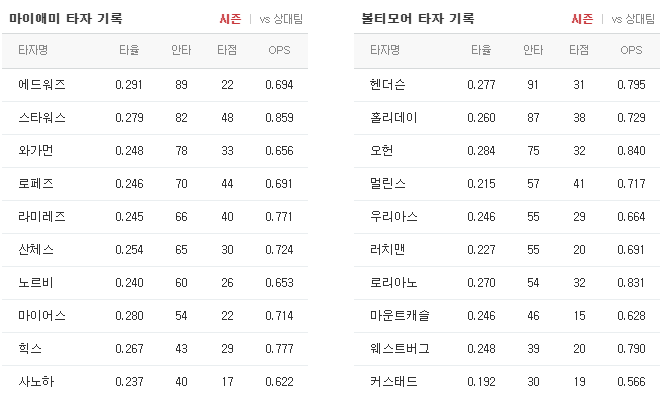Click player name 홀리데이
Screen dimensions: 660x405
click(394, 118)
